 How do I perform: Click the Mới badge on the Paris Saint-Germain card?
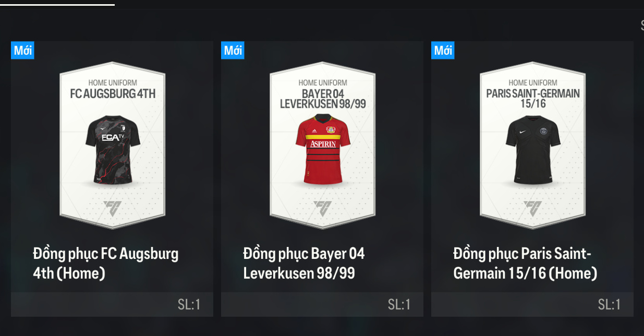point(443,51)
